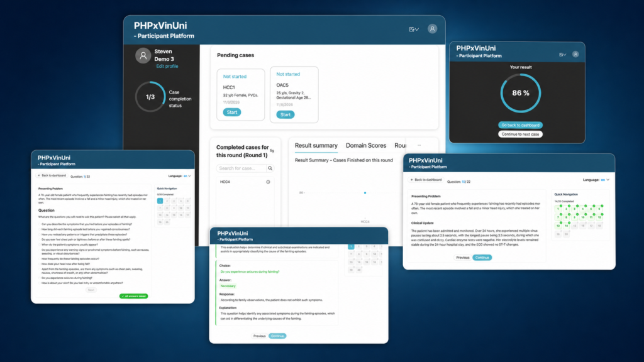This screenshot has width=644, height=362.
Task: Click the magnifier icon beside the case search box
Action: [x=270, y=168]
